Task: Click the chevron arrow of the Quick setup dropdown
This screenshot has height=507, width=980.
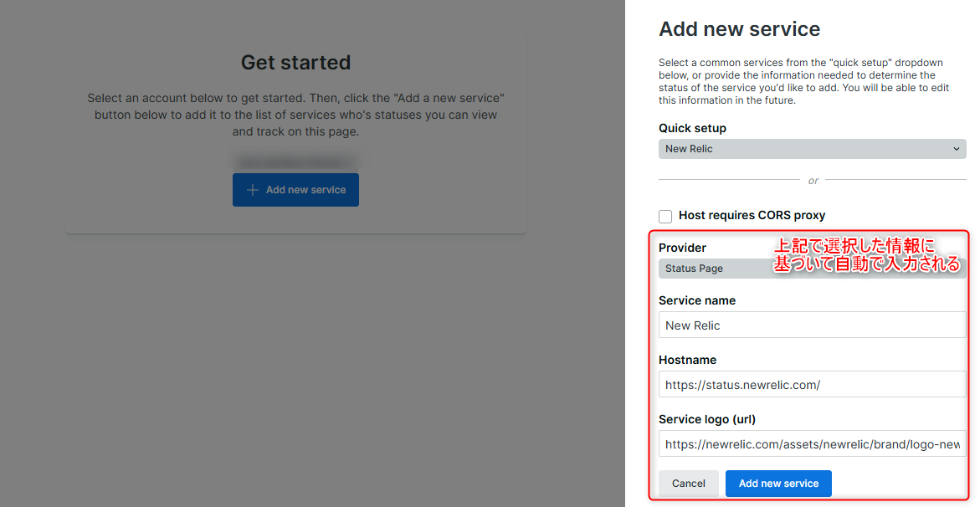Action: tap(956, 149)
